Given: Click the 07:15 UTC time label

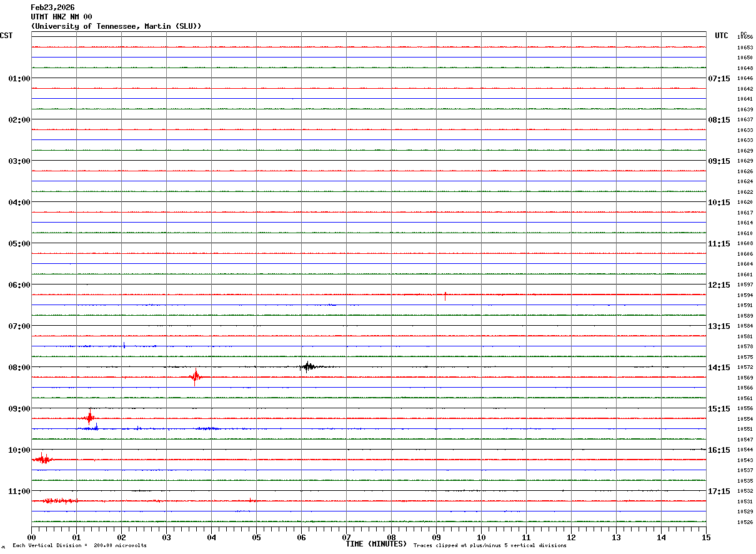Looking at the screenshot, I should tap(719, 79).
